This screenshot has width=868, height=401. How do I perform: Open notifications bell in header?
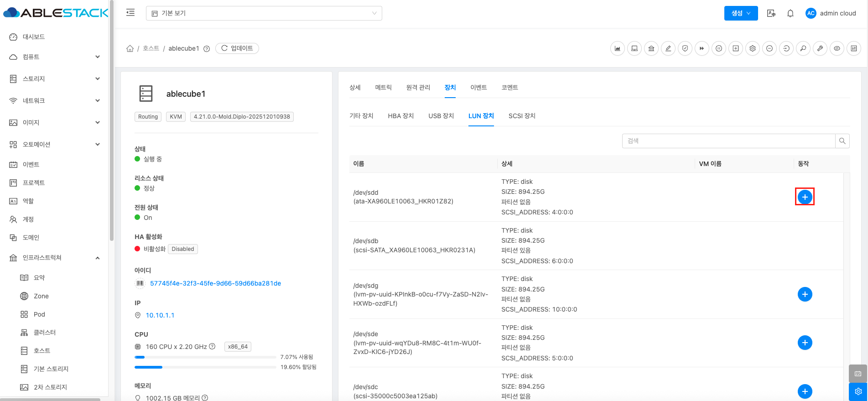click(790, 13)
